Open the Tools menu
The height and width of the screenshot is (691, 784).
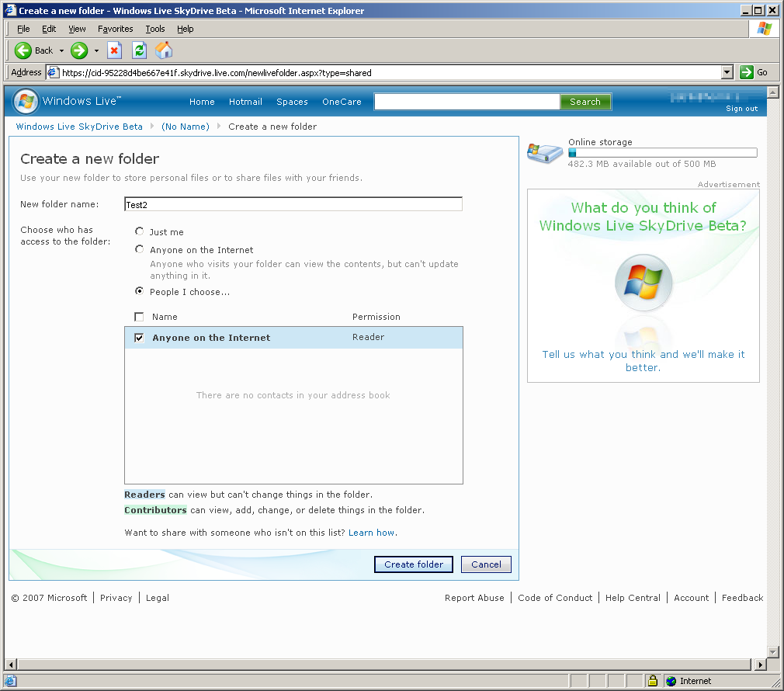[155, 29]
